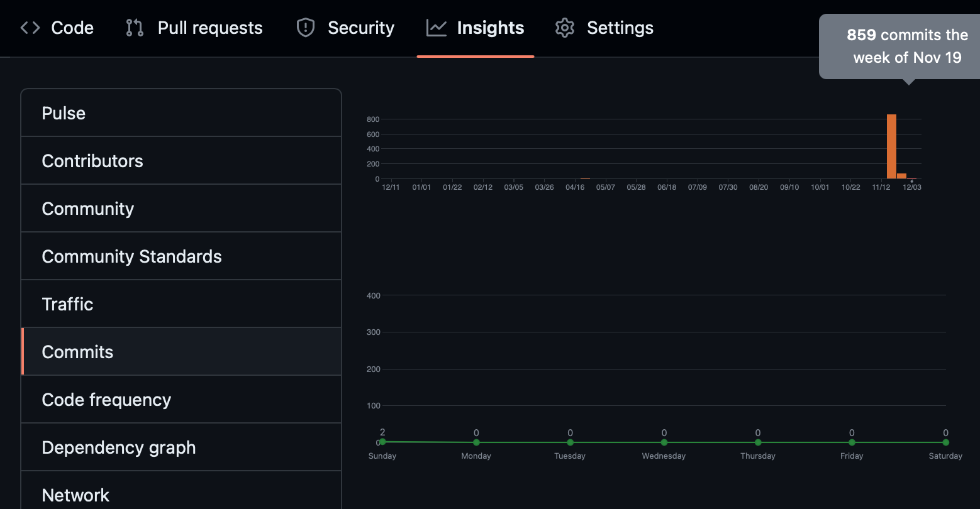Image resolution: width=980 pixels, height=509 pixels.
Task: Click the Code angle-brackets icon
Action: coord(29,28)
